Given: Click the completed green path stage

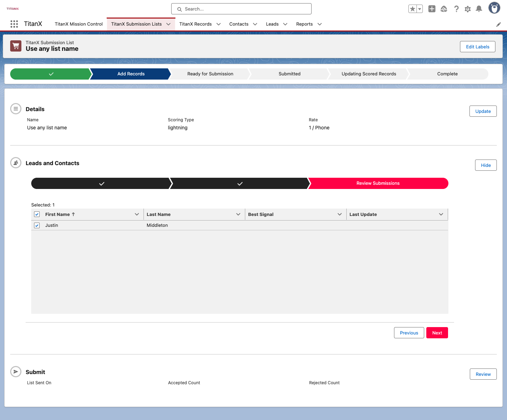Looking at the screenshot, I should 51,74.
